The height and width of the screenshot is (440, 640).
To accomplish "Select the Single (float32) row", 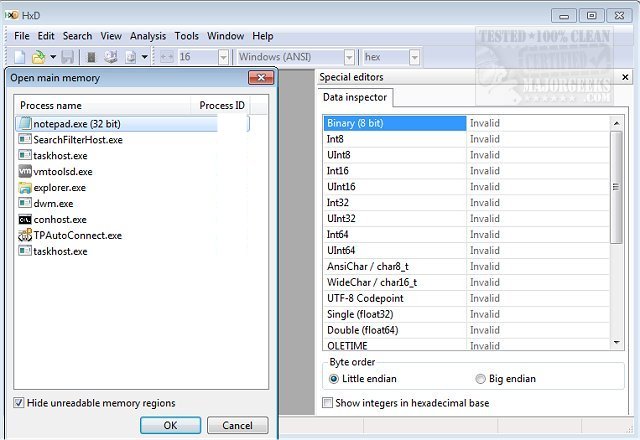I will click(x=466, y=314).
